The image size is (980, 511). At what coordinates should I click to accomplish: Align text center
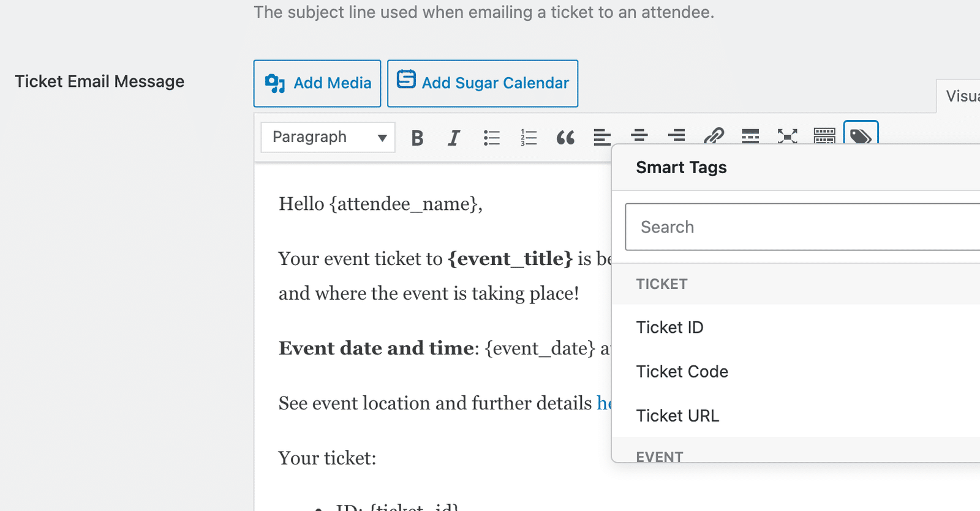[x=639, y=136]
